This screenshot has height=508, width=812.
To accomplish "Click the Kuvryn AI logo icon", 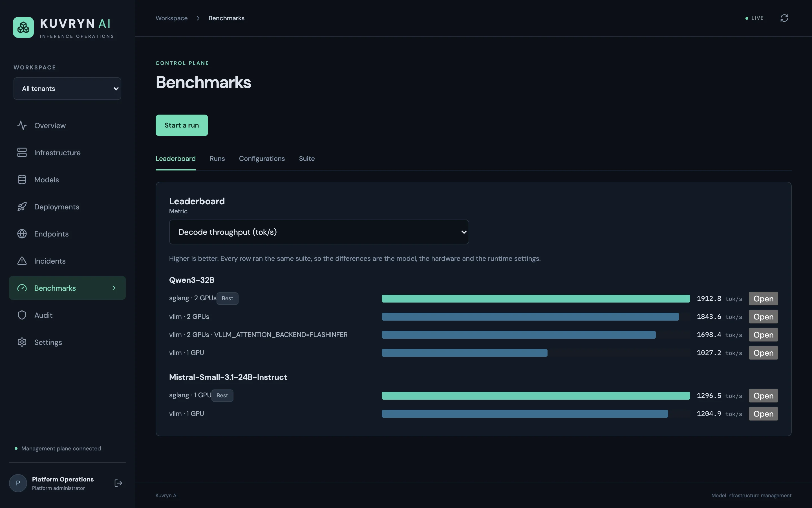I will (x=23, y=27).
